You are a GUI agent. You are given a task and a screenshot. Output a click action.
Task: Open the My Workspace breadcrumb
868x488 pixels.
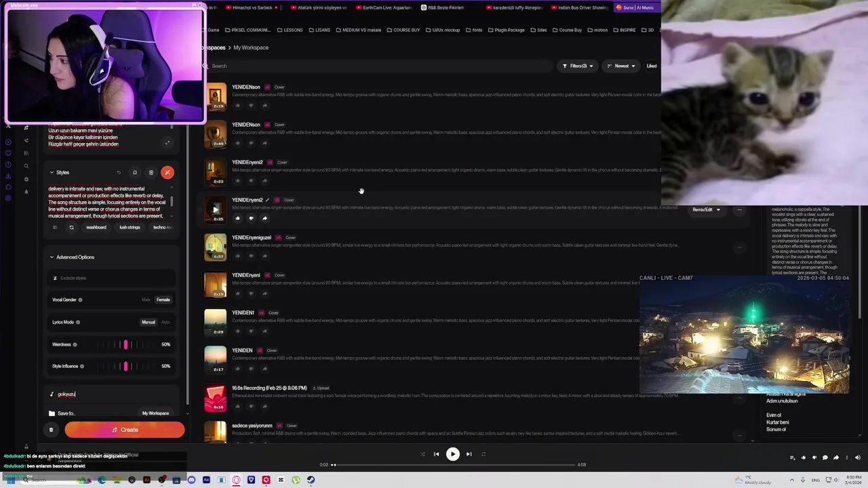pyautogui.click(x=251, y=47)
